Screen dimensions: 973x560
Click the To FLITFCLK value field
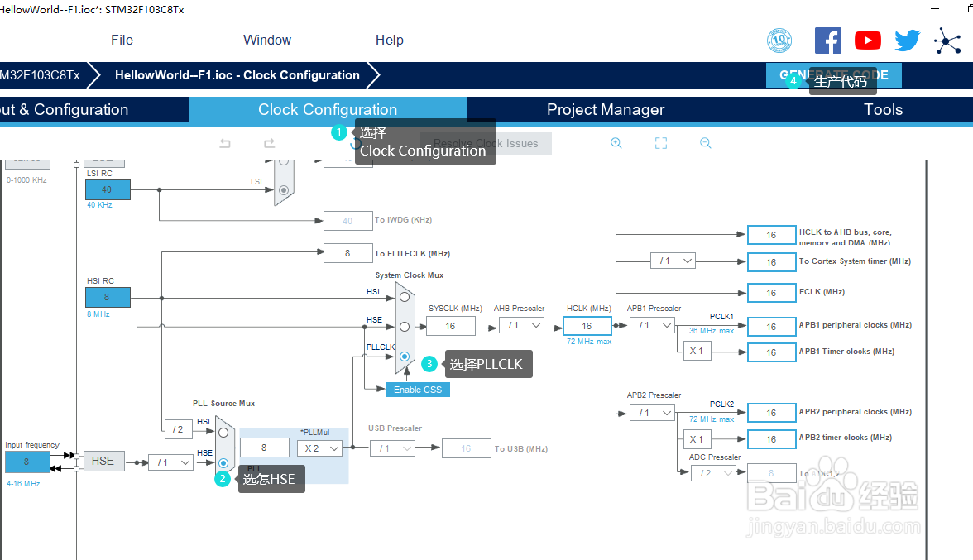(x=347, y=253)
